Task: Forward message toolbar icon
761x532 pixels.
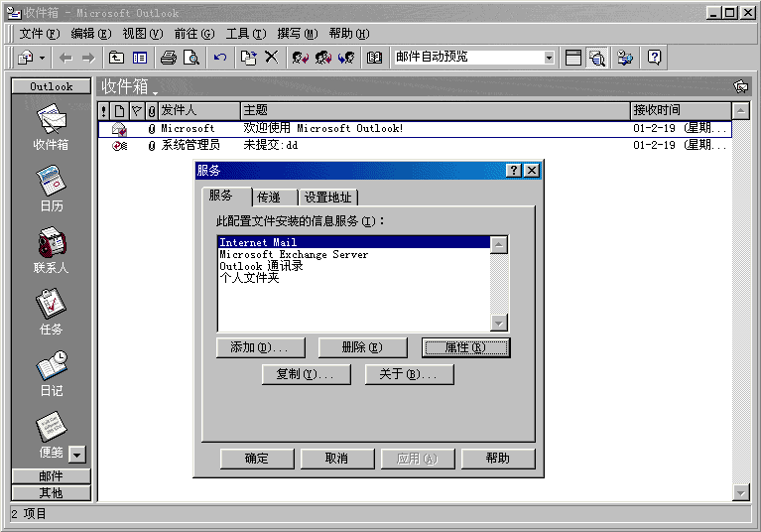Action: [346, 58]
